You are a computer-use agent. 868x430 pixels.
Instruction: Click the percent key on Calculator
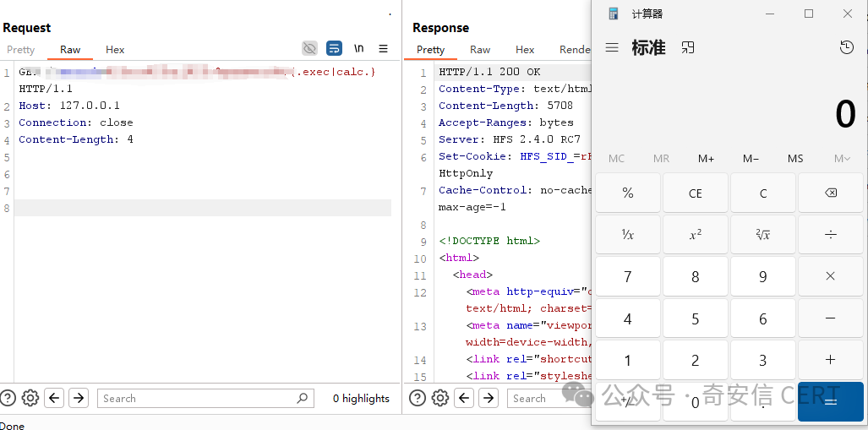[x=628, y=193]
